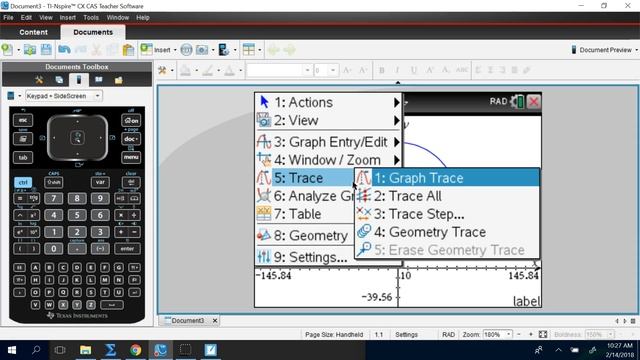Switch to the Documents tab
Screen dimensions: 640x360
[93, 32]
